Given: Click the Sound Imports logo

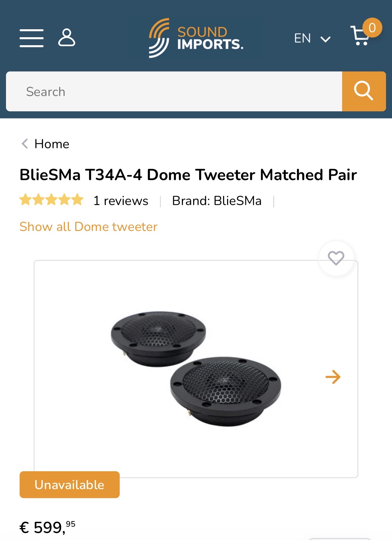Looking at the screenshot, I should point(196,38).
